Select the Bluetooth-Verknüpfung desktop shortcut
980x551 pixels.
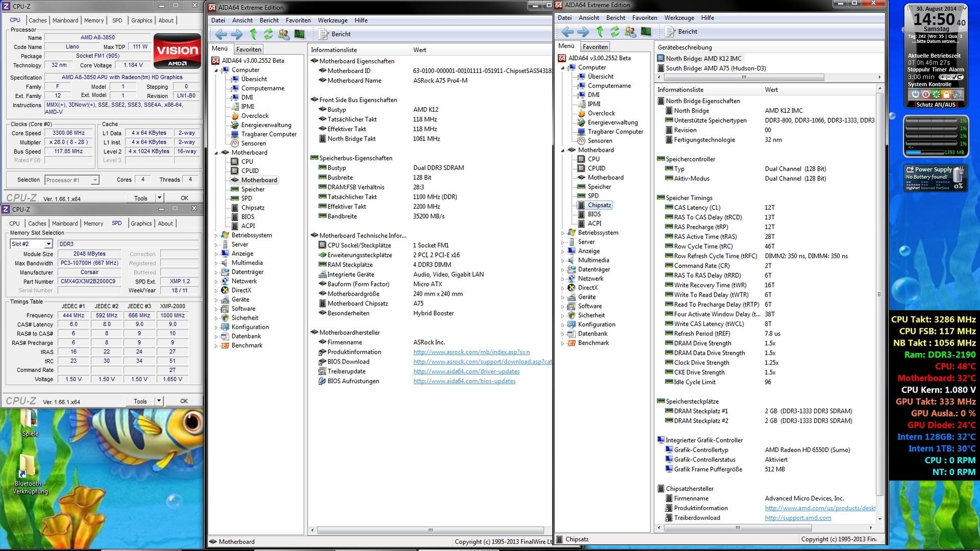tap(30, 475)
